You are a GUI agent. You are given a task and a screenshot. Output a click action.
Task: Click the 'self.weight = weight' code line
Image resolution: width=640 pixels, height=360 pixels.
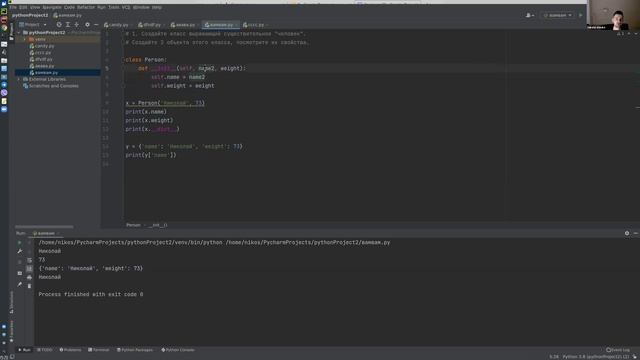click(182, 86)
